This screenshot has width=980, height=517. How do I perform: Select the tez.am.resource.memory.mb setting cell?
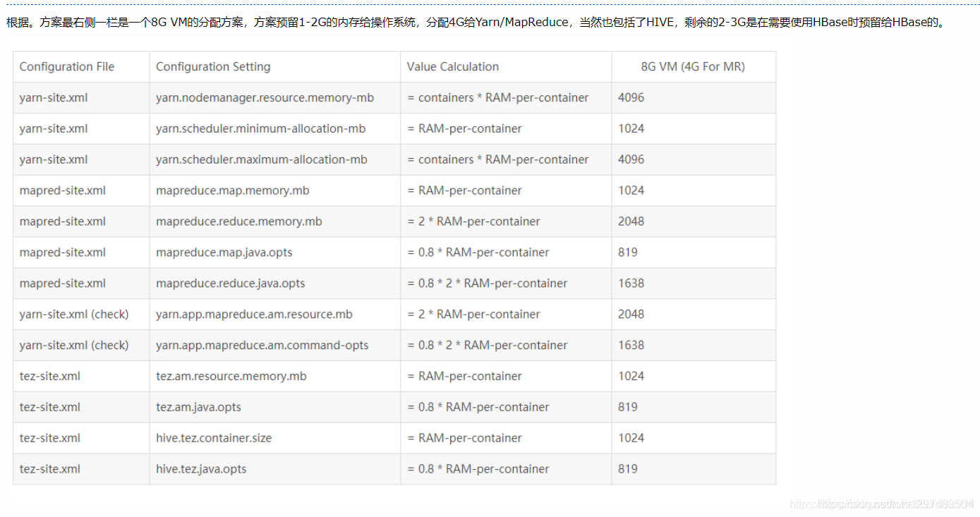pyautogui.click(x=275, y=377)
